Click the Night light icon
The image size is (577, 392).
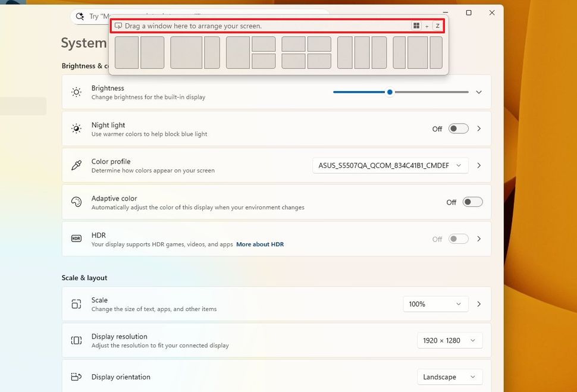click(76, 129)
